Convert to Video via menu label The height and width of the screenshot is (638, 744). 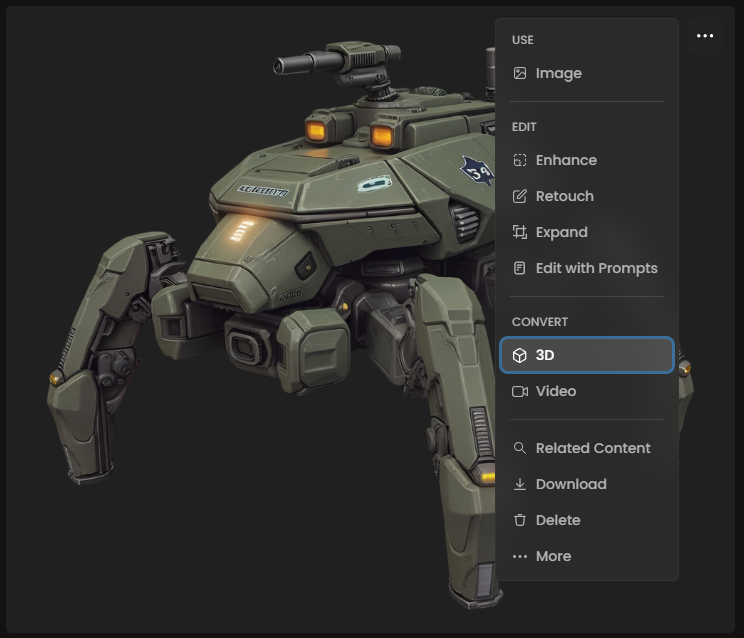(556, 391)
